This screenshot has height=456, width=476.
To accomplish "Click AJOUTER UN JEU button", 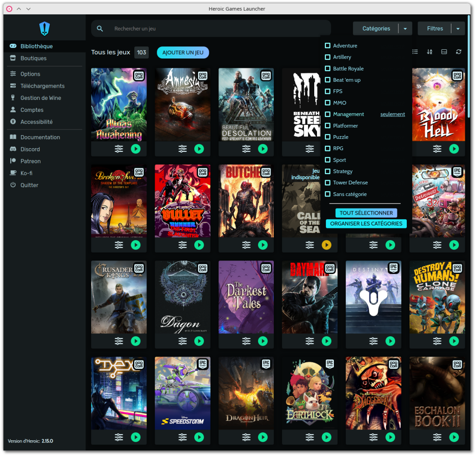I will click(x=183, y=52).
